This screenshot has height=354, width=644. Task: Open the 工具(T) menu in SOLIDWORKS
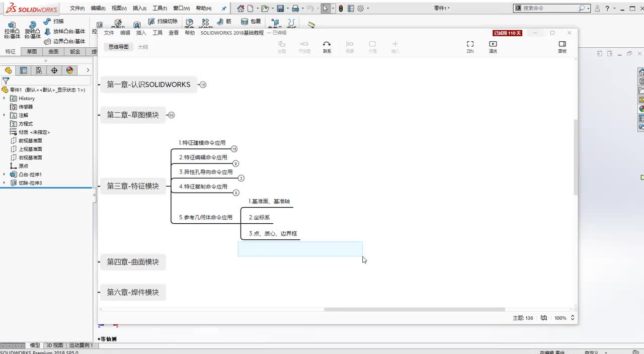[159, 9]
